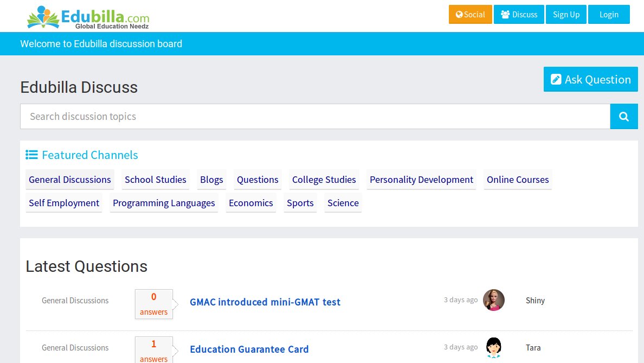This screenshot has width=644, height=363.
Task: Select the School Studies channel
Action: pyautogui.click(x=155, y=180)
